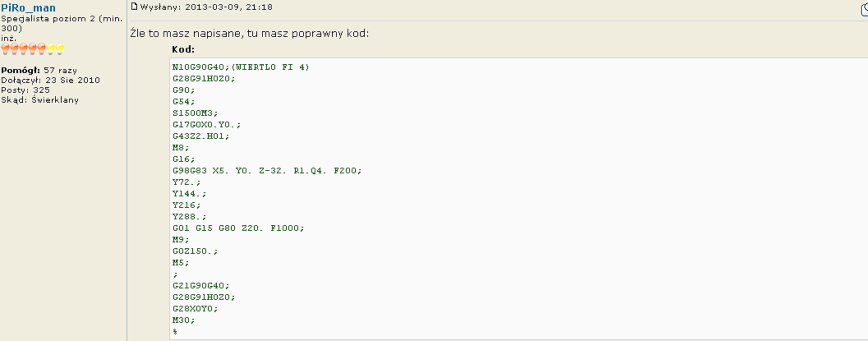The width and height of the screenshot is (868, 341).
Task: Click the third orange bulb rank icon
Action: coord(23,49)
